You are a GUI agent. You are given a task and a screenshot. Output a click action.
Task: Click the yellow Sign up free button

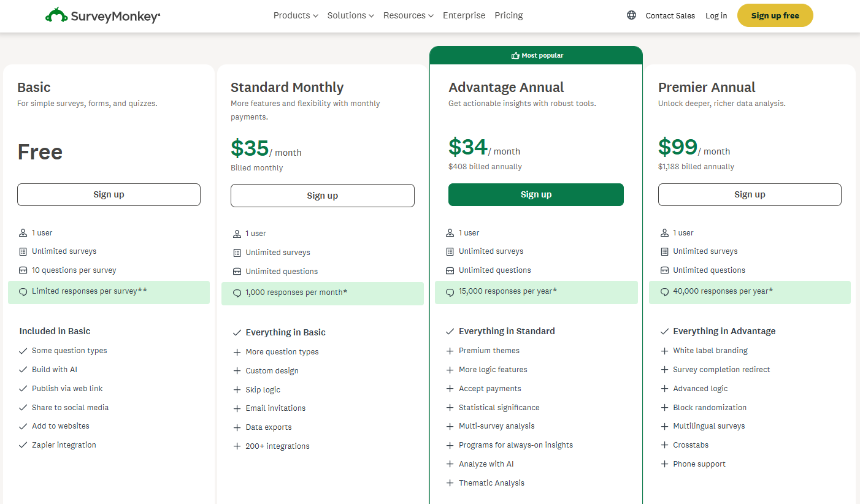pos(775,15)
